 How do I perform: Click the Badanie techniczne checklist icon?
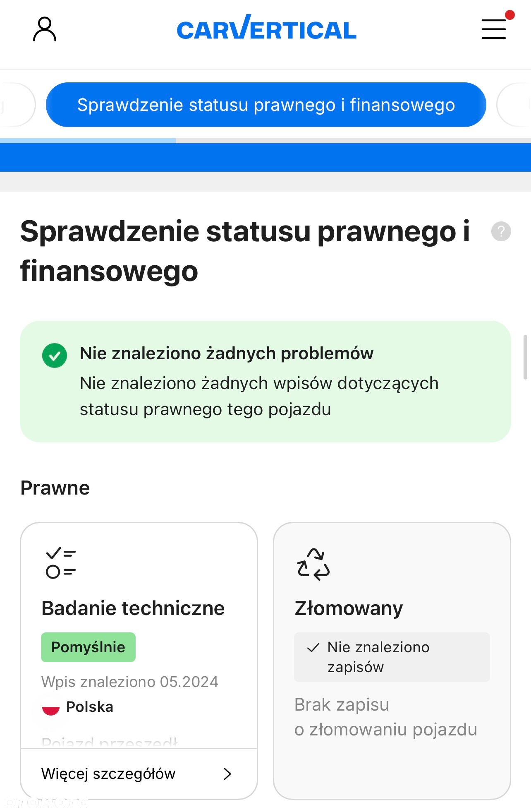tap(61, 563)
